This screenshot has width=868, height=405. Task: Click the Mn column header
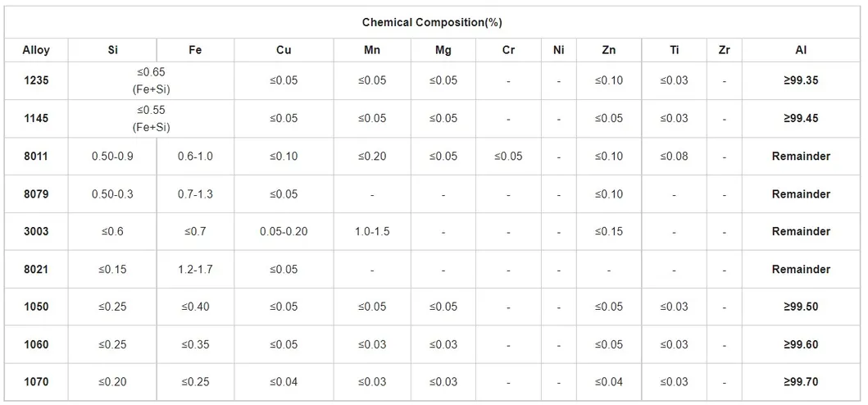pyautogui.click(x=372, y=50)
